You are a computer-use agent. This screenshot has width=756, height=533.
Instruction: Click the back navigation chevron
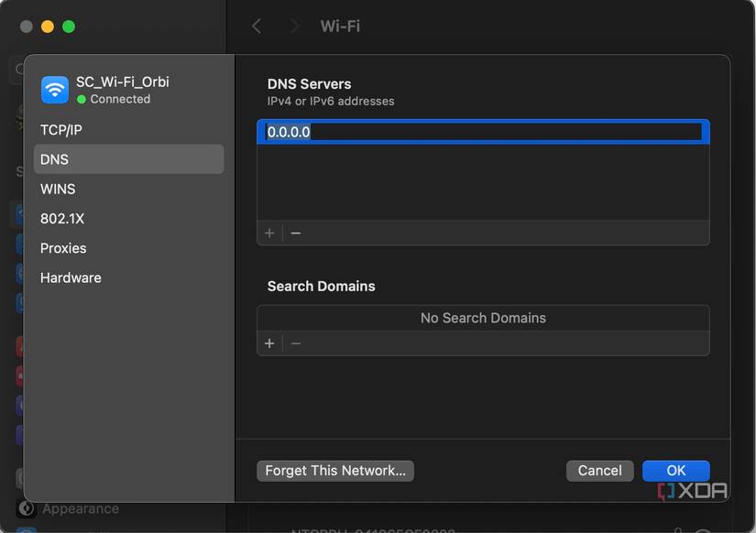257,26
